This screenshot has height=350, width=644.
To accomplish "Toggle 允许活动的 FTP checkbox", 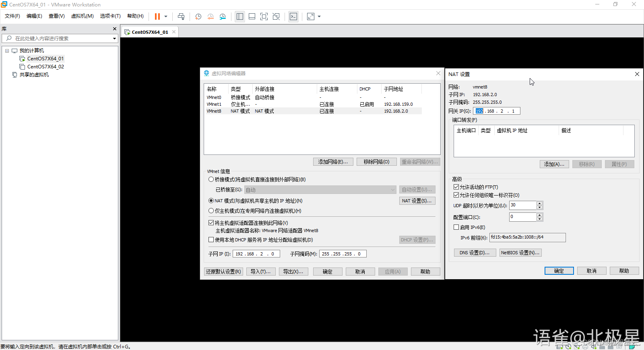I will coord(456,187).
